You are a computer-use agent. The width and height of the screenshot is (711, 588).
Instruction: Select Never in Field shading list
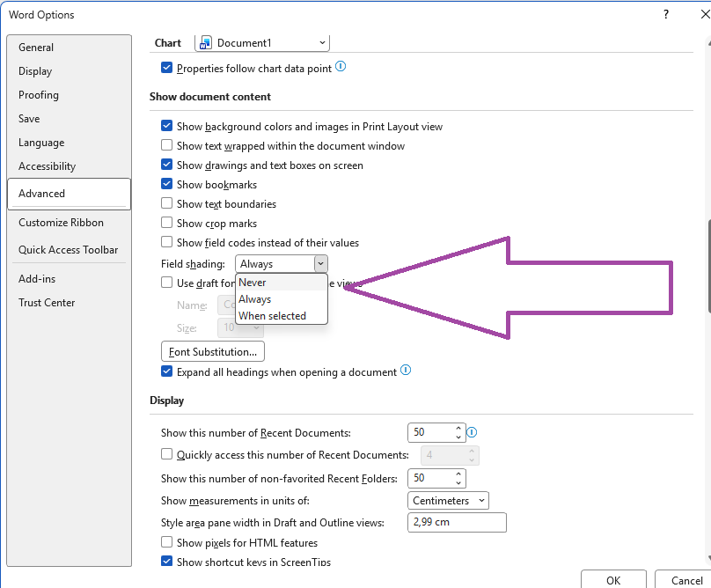281,283
